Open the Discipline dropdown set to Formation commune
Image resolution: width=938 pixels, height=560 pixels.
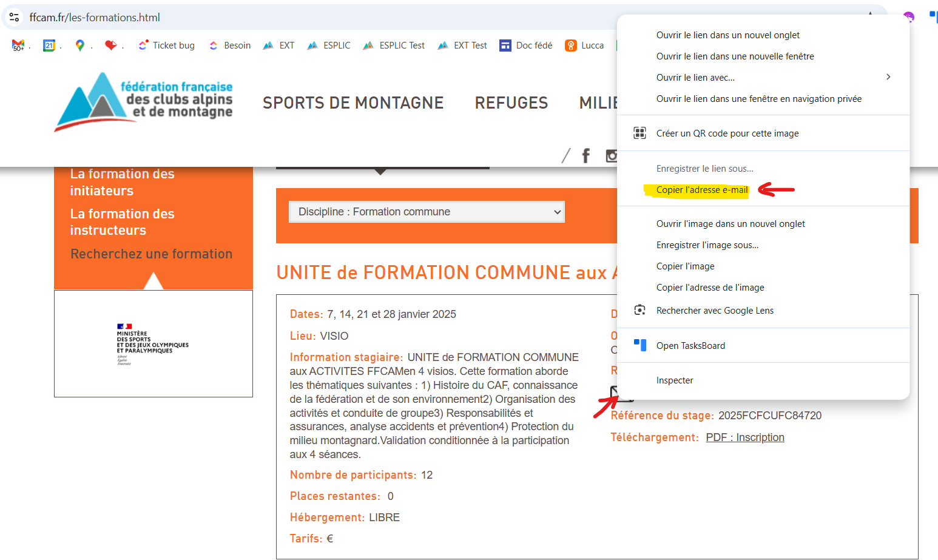pos(427,212)
